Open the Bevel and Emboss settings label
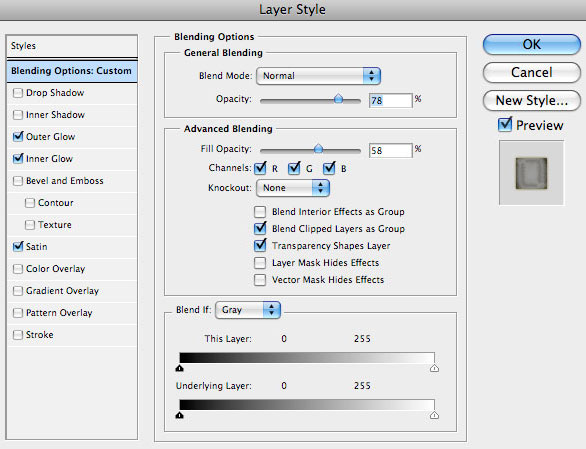Viewport: 586px width, 449px height. point(65,181)
